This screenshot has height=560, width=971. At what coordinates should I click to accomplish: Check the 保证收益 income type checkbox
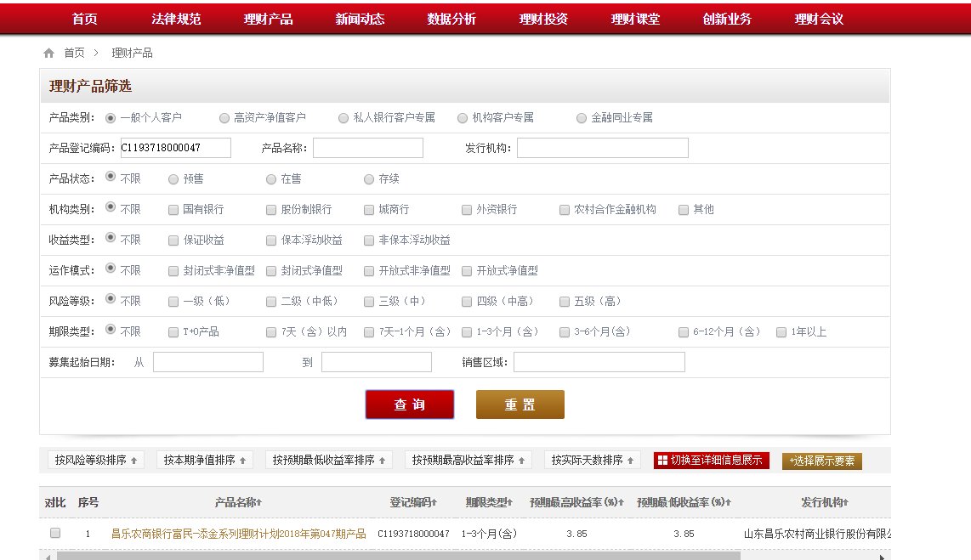coord(173,240)
